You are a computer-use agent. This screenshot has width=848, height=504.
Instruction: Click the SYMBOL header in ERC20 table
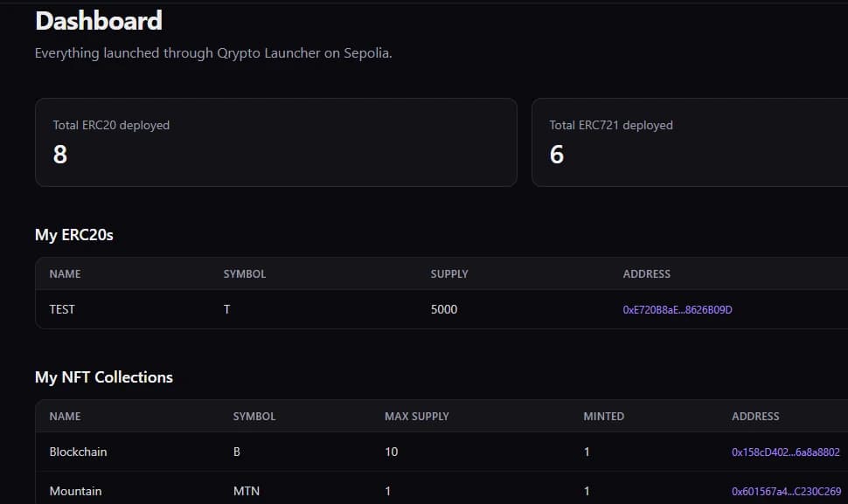pos(245,274)
